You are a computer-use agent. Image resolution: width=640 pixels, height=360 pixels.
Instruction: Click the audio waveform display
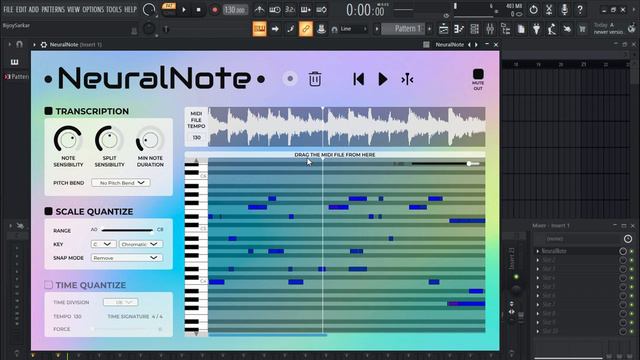click(x=347, y=127)
